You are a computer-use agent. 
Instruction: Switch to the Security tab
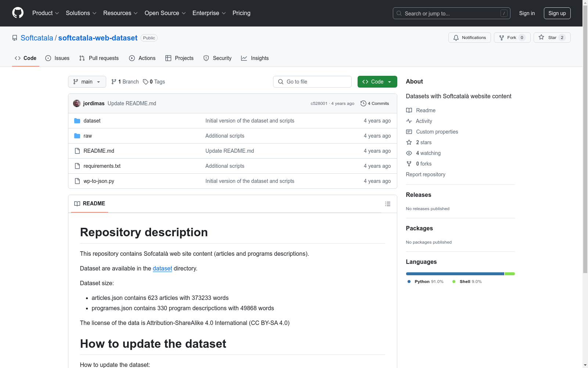click(218, 58)
